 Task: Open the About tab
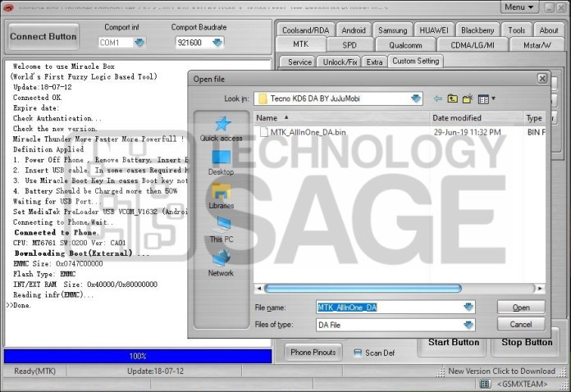pyautogui.click(x=549, y=30)
